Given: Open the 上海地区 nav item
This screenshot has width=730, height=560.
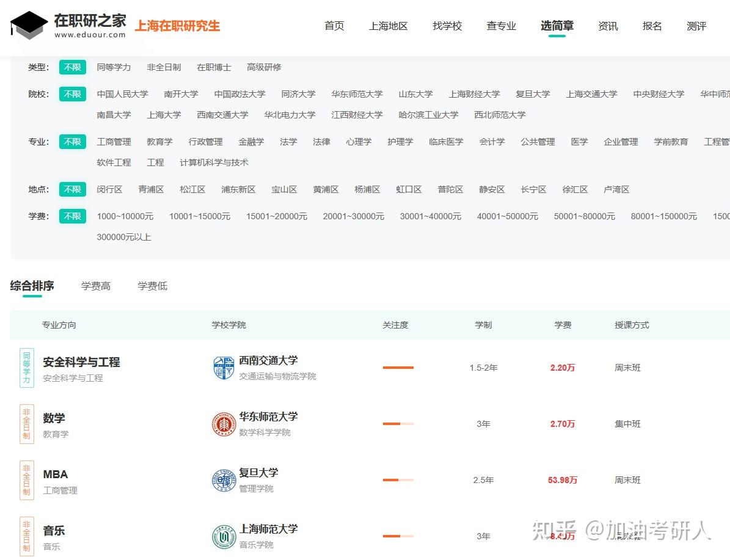Looking at the screenshot, I should click(x=389, y=26).
